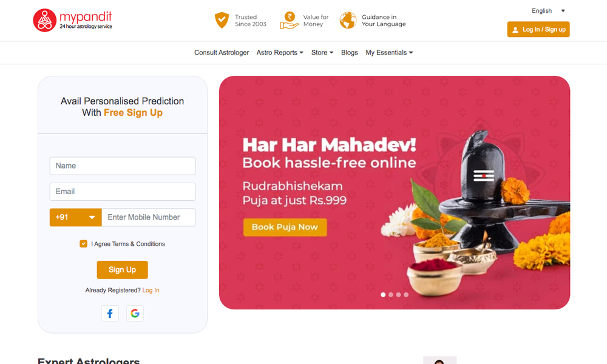Click the mypandit logo icon
The image size is (607, 364).
(x=44, y=20)
